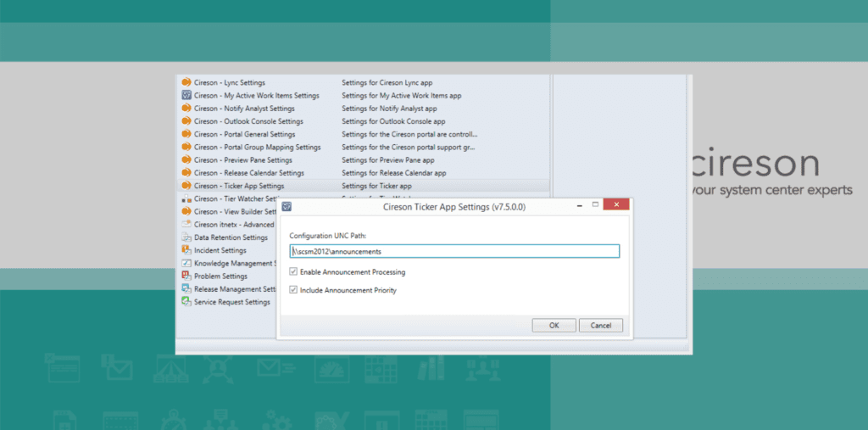Screen dimensions: 868x430
Task: Select 'Cireson - Release Calendar Settings' row
Action: coord(363,172)
